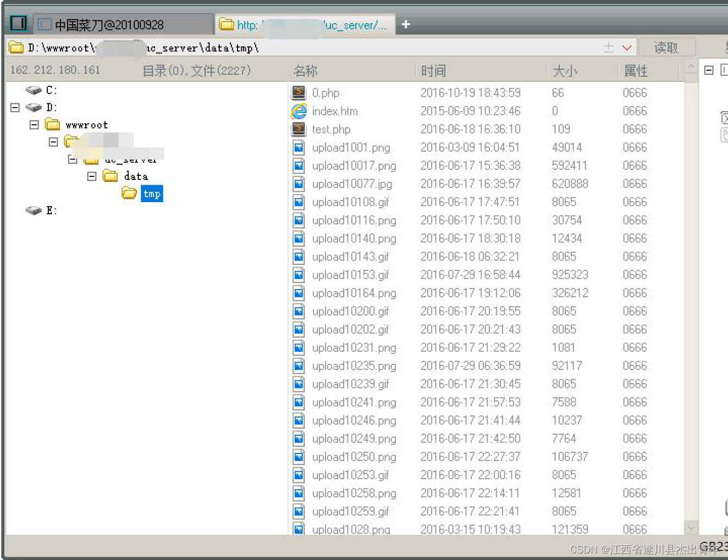Click the size value 925323
This screenshot has width=728, height=560.
click(570, 274)
